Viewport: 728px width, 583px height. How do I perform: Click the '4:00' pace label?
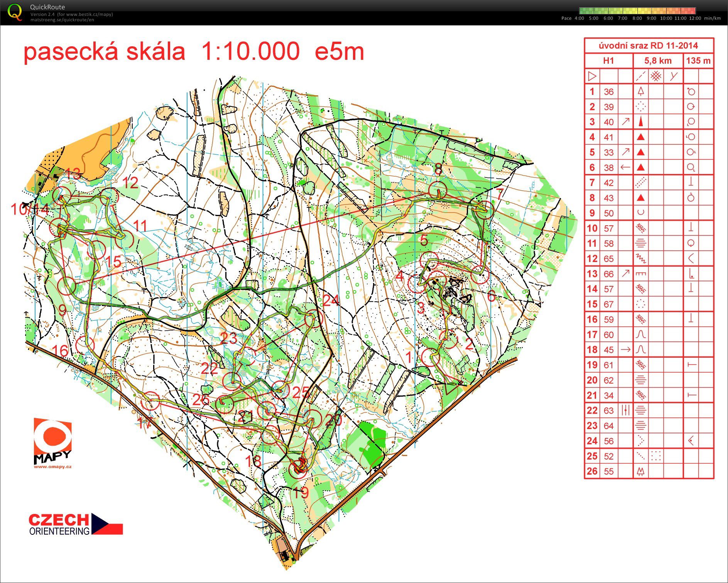pos(579,18)
